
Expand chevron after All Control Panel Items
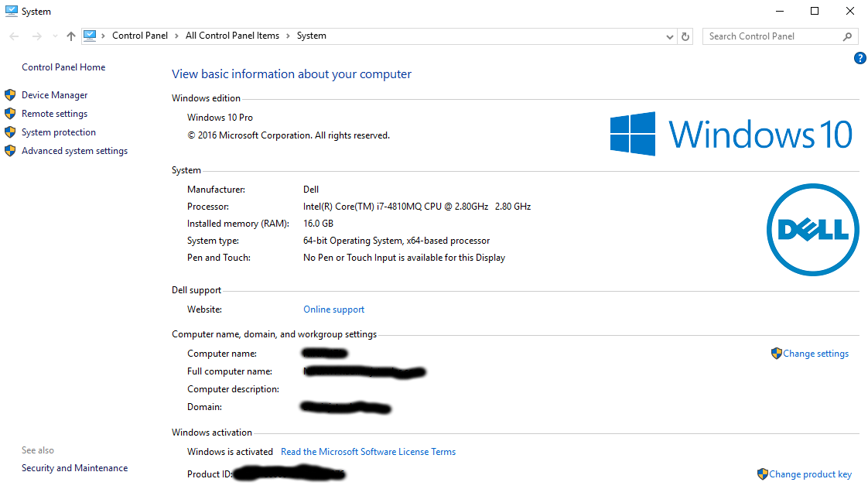[288, 36]
